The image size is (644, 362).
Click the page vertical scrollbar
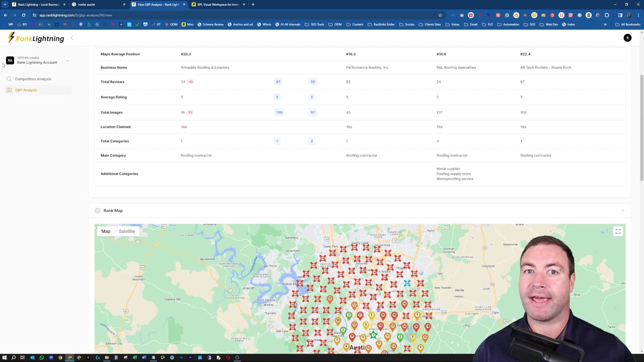641,128
